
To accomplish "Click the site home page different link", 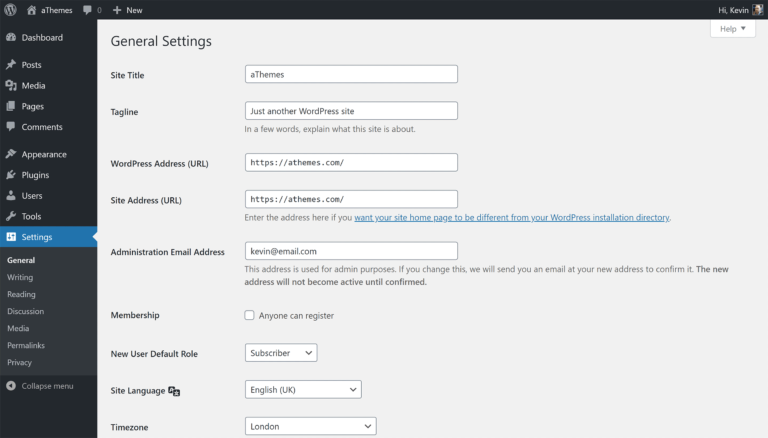I will pyautogui.click(x=512, y=217).
